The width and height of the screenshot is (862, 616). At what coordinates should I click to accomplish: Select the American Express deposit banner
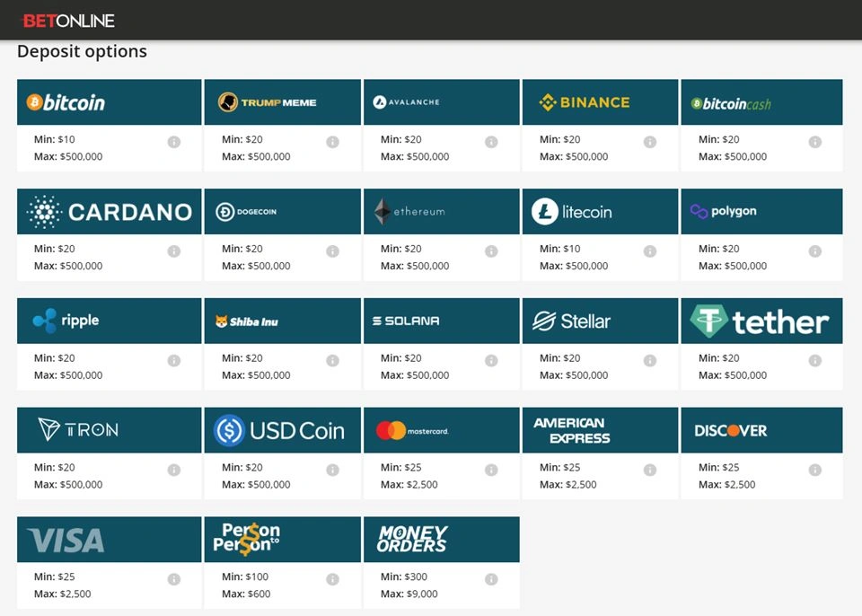pos(601,430)
